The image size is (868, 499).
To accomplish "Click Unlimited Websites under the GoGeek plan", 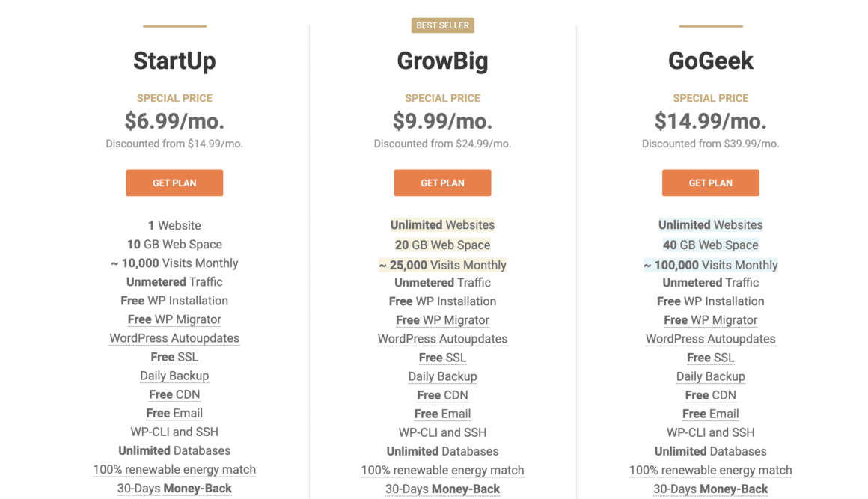I will point(710,224).
